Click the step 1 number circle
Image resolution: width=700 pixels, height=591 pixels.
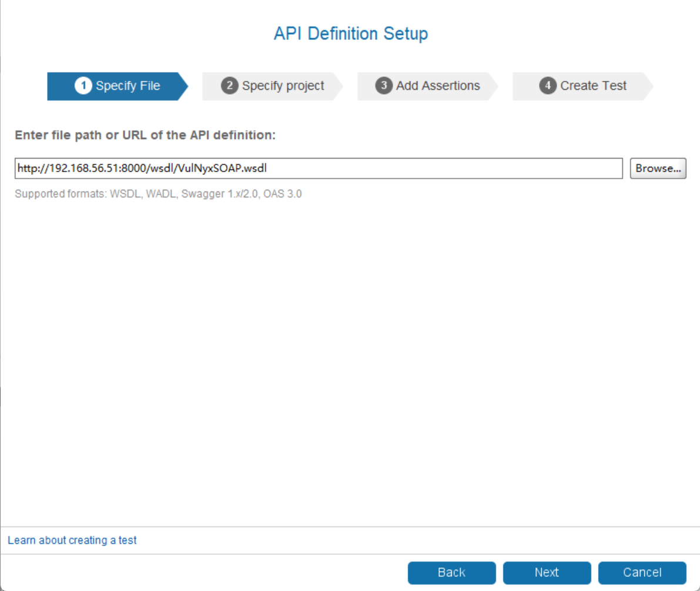tap(83, 86)
